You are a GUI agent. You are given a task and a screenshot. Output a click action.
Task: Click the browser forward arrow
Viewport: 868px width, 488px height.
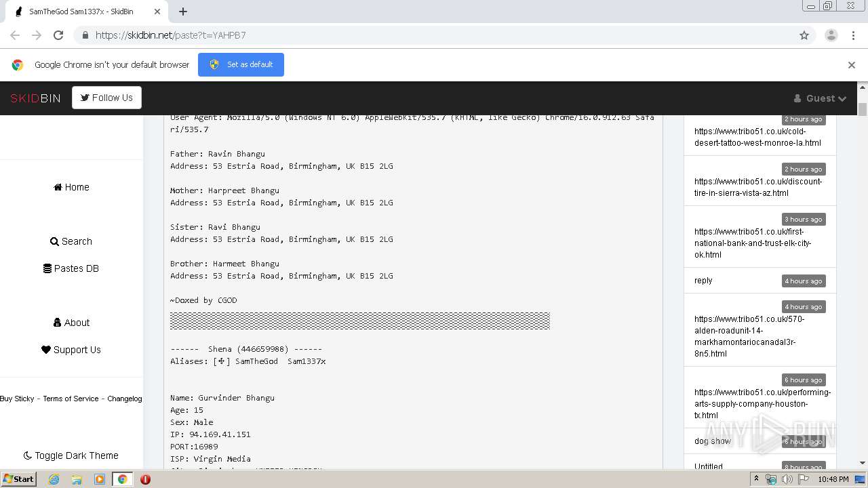click(37, 35)
